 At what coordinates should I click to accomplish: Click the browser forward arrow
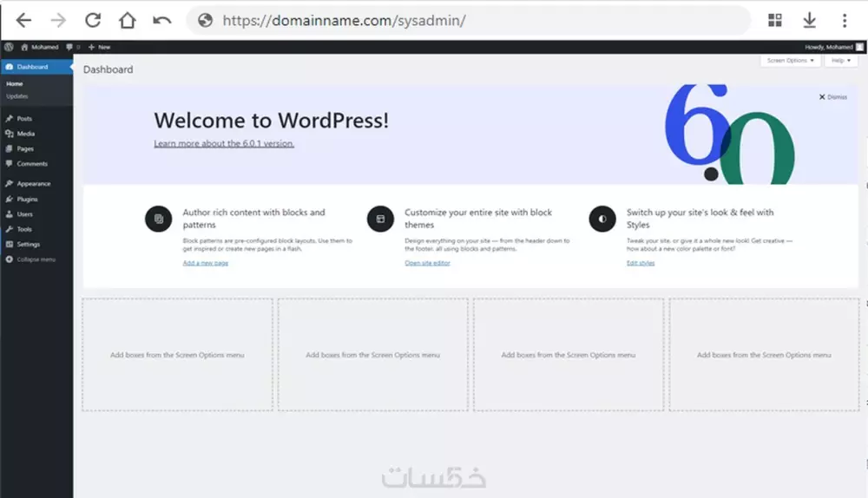tap(58, 21)
